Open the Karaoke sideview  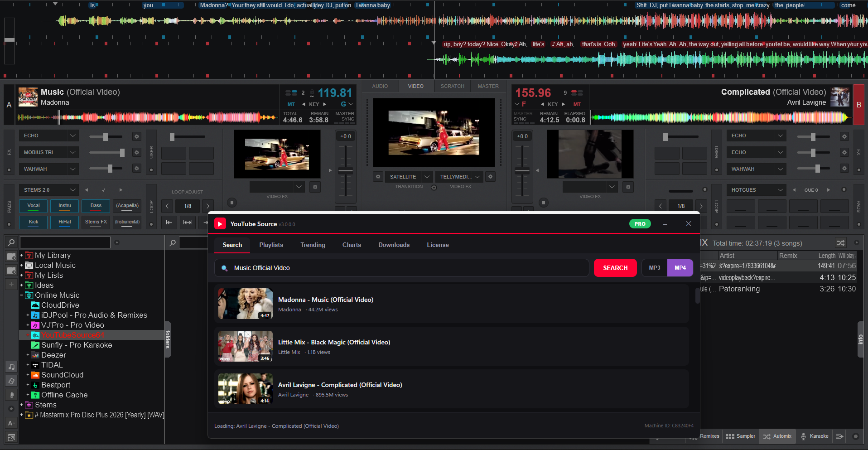[814, 436]
